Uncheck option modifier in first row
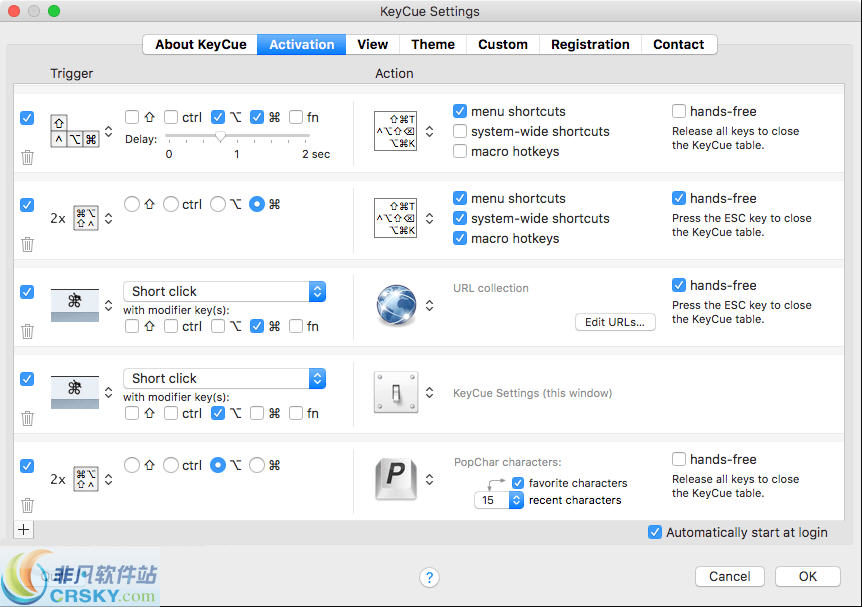862x607 pixels. point(218,117)
